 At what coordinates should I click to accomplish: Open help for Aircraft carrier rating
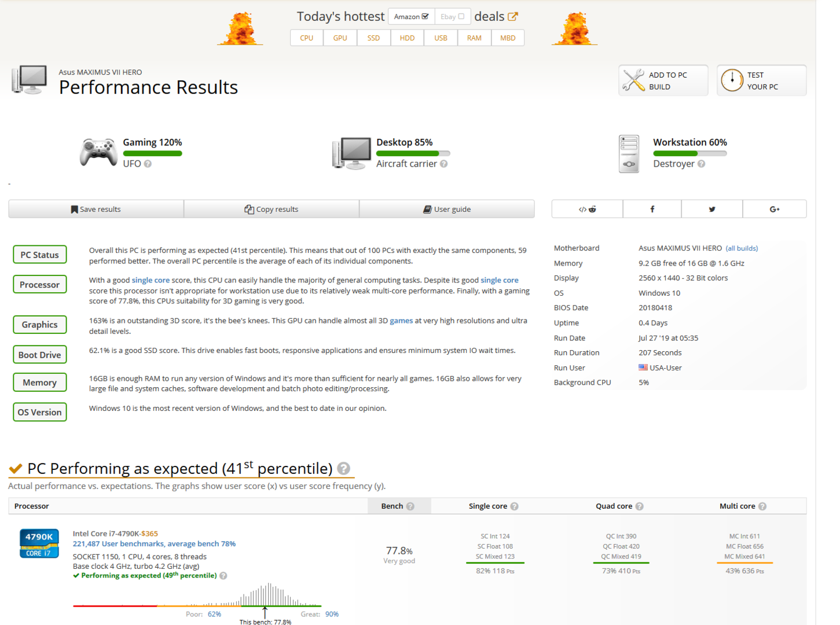pos(443,164)
